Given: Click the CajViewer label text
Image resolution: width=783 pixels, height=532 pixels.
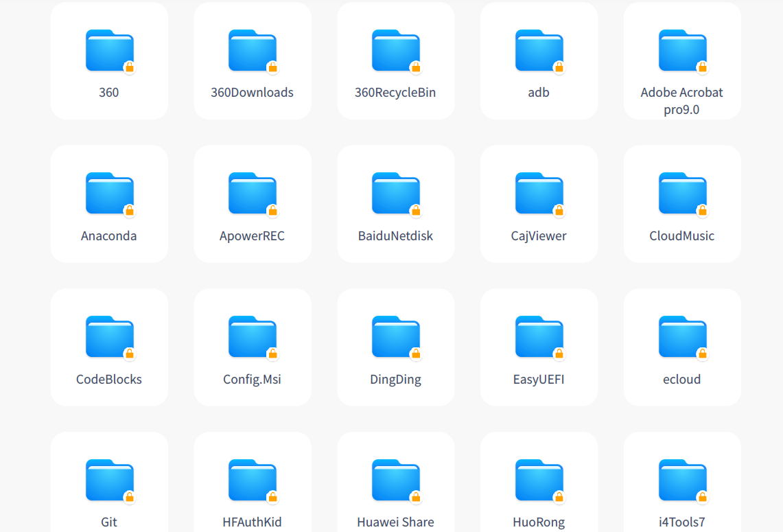Looking at the screenshot, I should pos(539,236).
